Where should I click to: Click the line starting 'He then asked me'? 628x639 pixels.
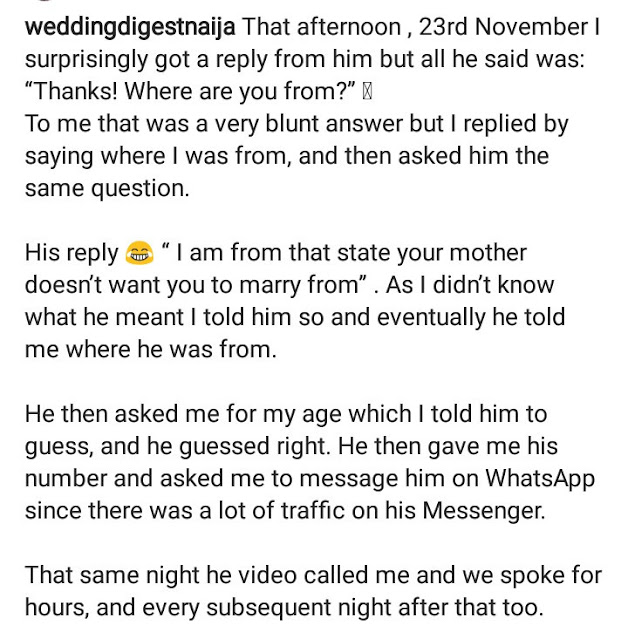[286, 414]
